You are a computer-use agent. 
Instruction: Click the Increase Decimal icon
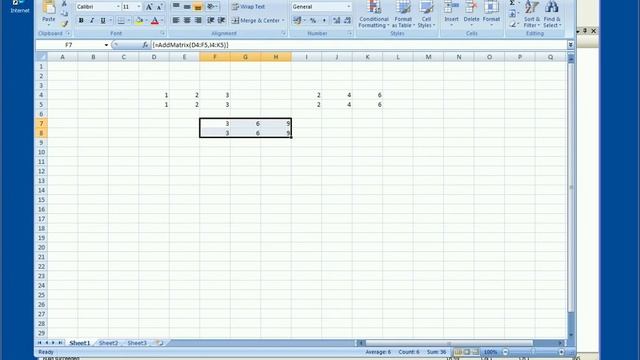point(337,20)
